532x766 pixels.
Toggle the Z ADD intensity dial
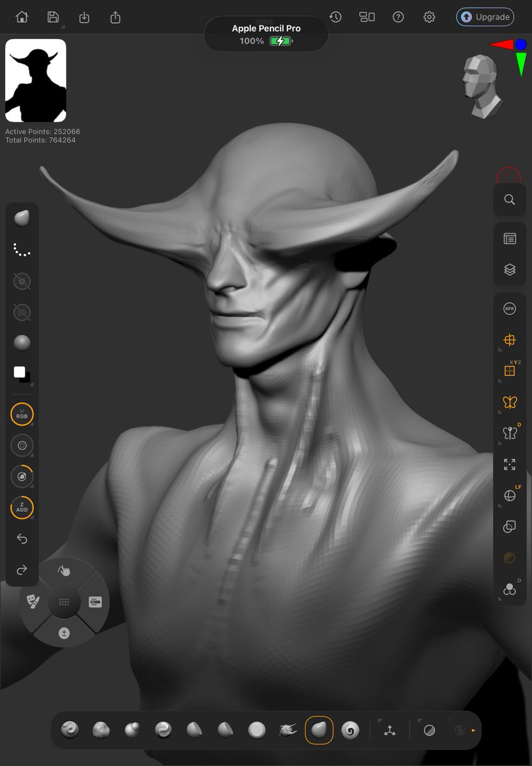22,508
